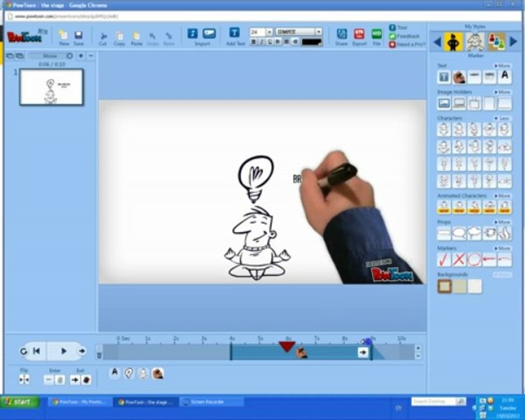Expand More under Props section
525x420 pixels.
pos(502,222)
